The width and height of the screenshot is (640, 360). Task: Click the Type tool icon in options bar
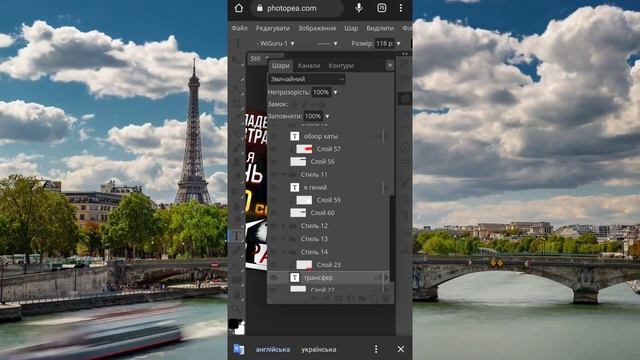238,43
